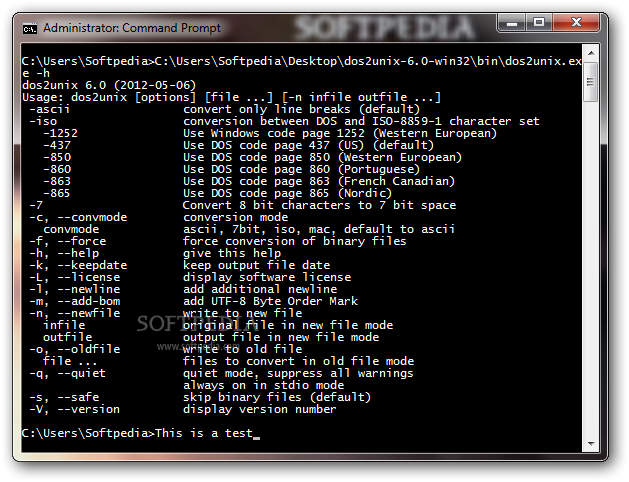Click the scrollbar up arrow
This screenshot has height=482, width=629.
[x=591, y=53]
